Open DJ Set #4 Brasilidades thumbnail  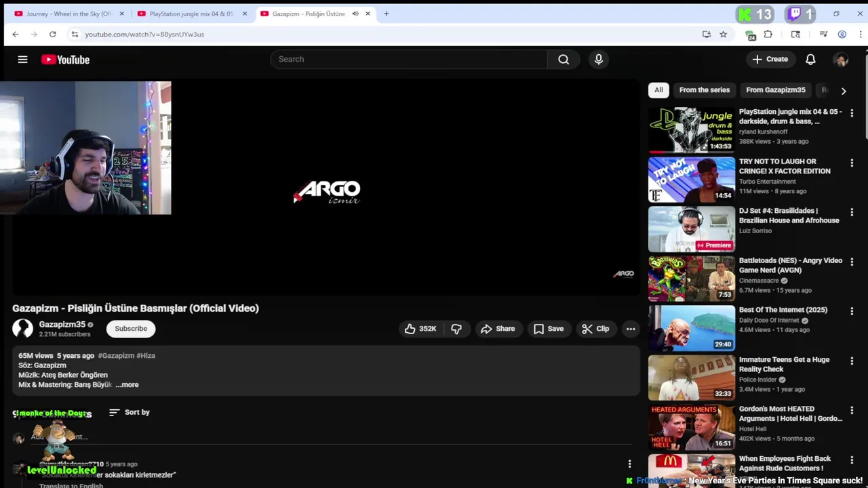[x=691, y=229]
